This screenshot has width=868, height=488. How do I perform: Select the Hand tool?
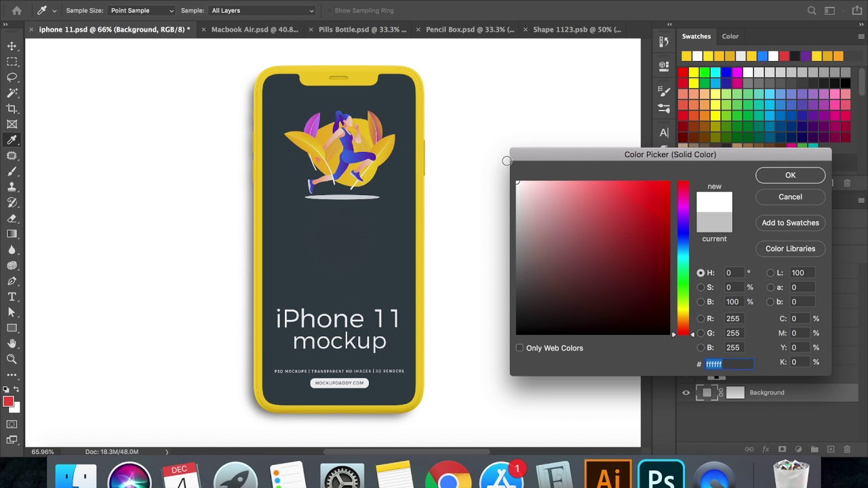pyautogui.click(x=12, y=344)
